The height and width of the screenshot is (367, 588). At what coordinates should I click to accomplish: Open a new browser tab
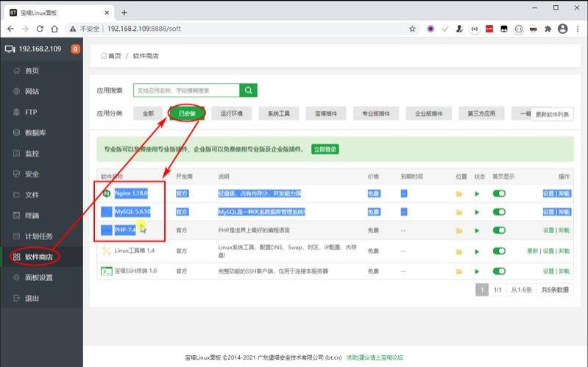(124, 13)
